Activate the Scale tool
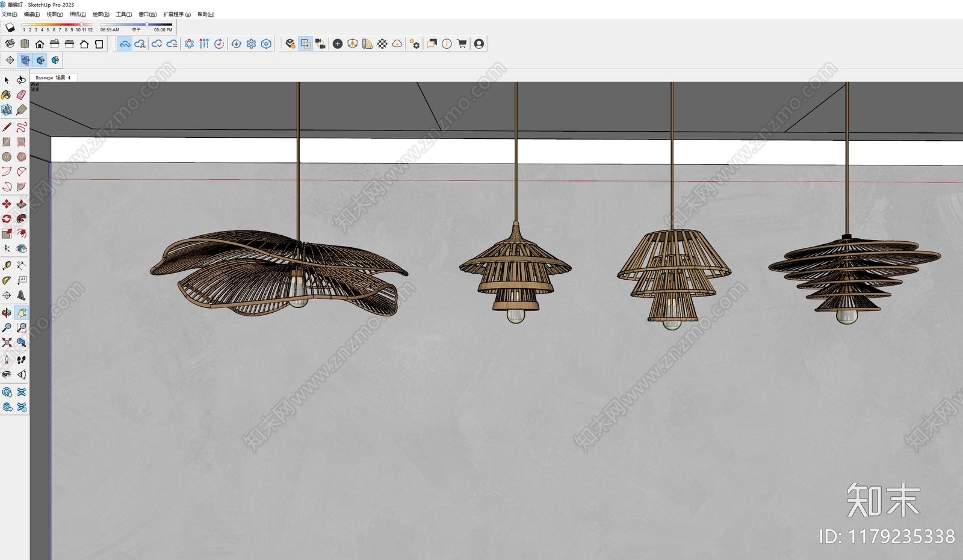The height and width of the screenshot is (560, 963). [x=7, y=233]
